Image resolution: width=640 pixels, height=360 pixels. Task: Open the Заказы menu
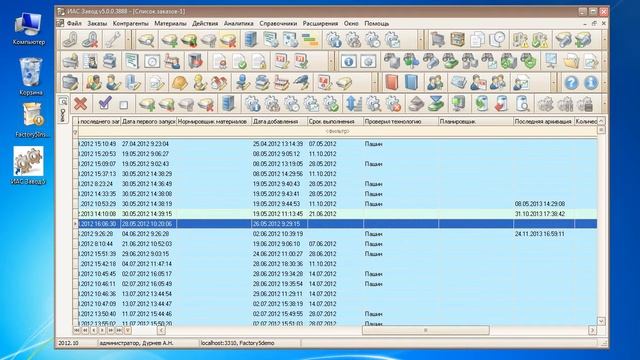[97, 24]
